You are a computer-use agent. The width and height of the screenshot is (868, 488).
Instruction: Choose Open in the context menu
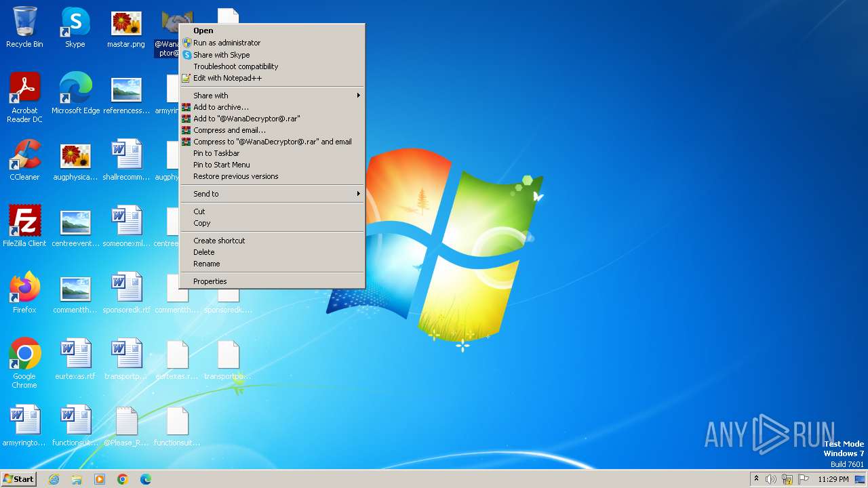pyautogui.click(x=272, y=30)
